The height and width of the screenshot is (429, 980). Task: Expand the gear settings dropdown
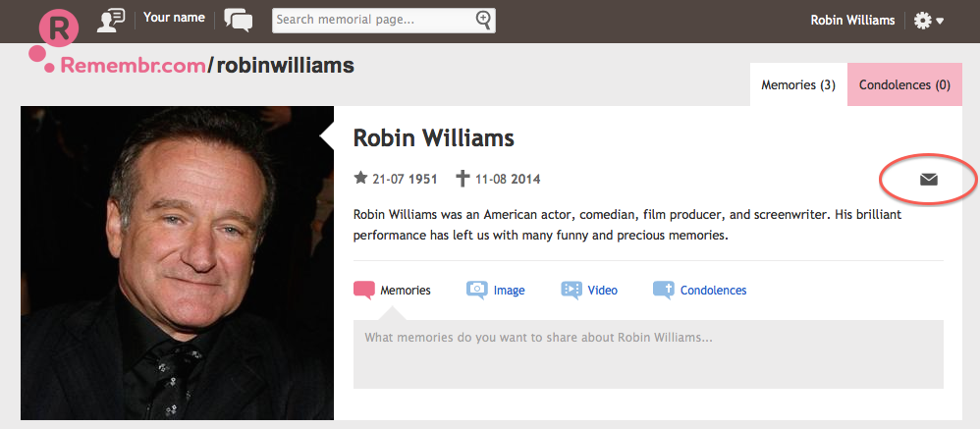(928, 21)
